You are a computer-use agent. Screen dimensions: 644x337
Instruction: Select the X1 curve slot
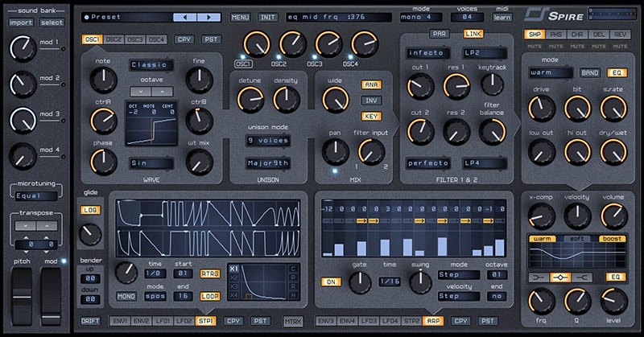coord(233,269)
